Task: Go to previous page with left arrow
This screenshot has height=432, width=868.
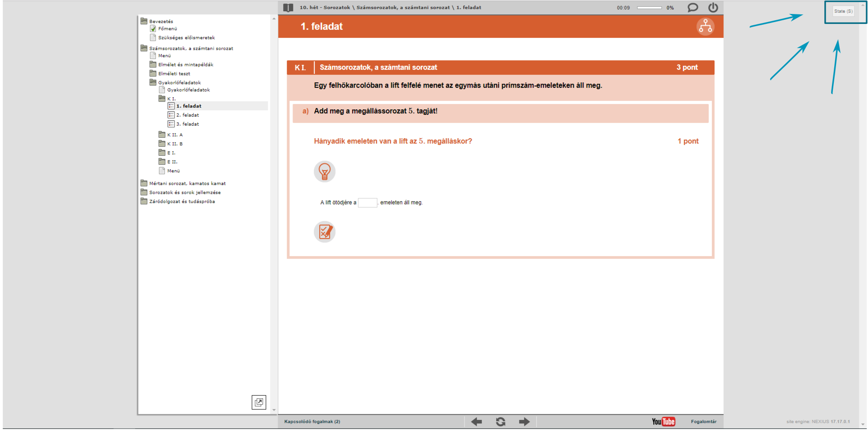Action: click(476, 422)
